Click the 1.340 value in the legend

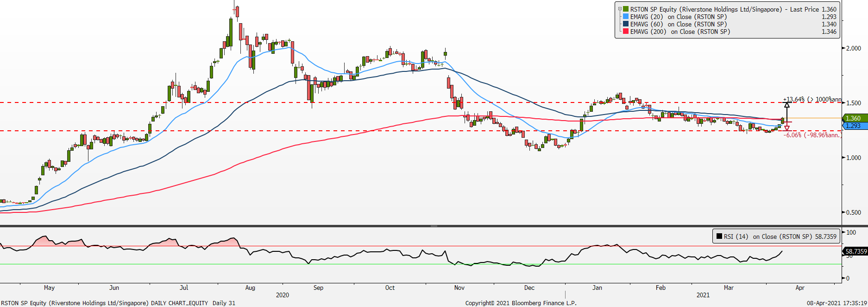[829, 24]
